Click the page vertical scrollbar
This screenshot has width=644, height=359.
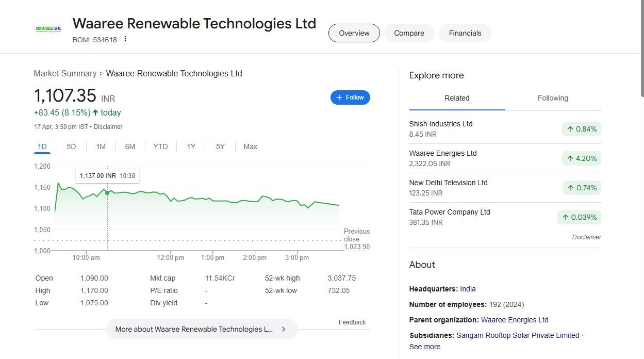coord(641,49)
